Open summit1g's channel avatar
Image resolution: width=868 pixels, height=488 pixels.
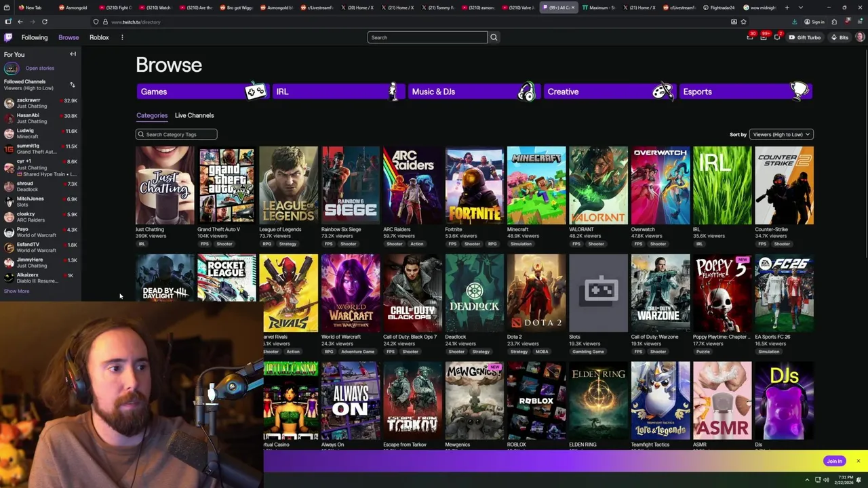coord(9,149)
